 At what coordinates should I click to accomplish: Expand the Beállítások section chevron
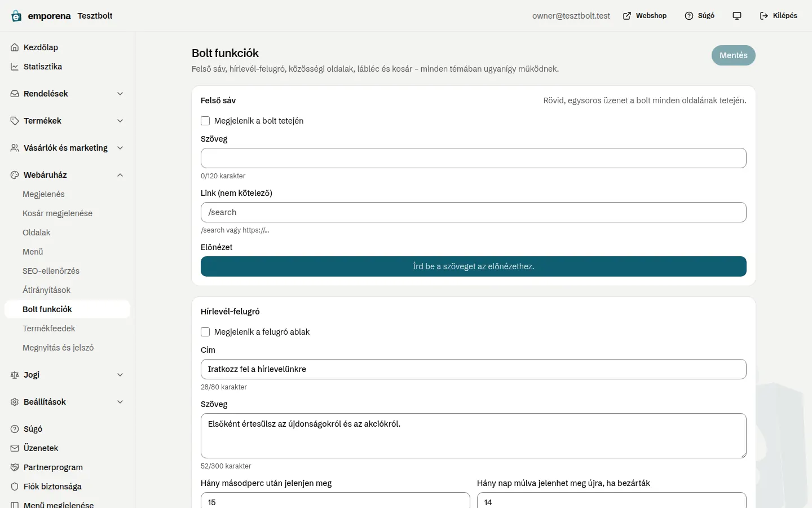[120, 402]
